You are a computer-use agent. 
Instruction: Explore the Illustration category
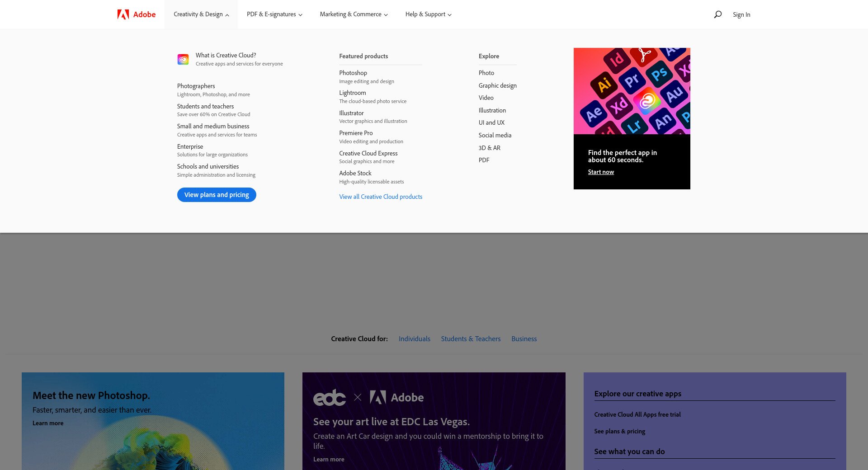point(492,110)
